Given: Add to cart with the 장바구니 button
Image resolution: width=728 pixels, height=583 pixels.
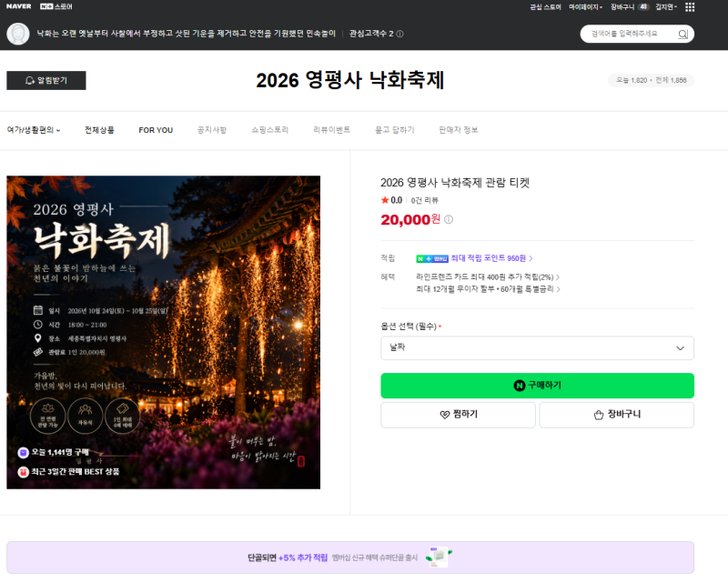Looking at the screenshot, I should [617, 415].
